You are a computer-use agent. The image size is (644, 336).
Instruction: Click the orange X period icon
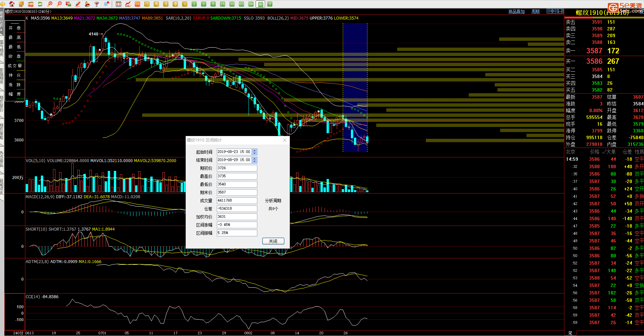185,4
